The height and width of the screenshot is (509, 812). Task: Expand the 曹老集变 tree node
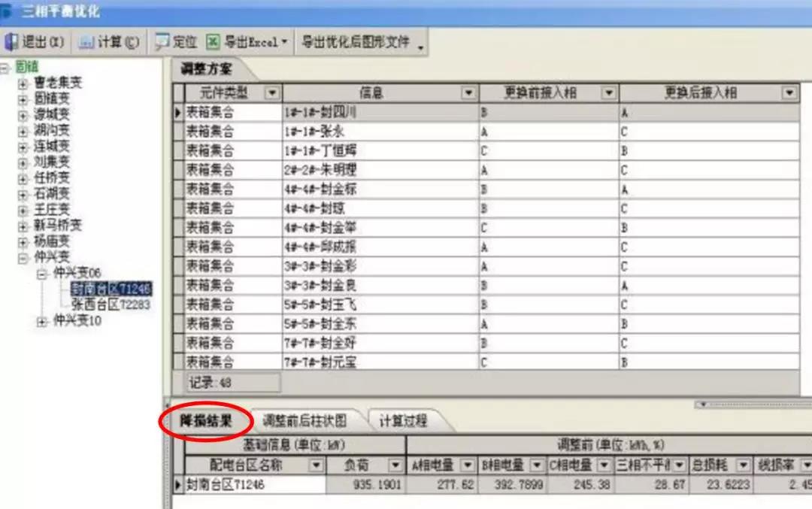pos(23,83)
